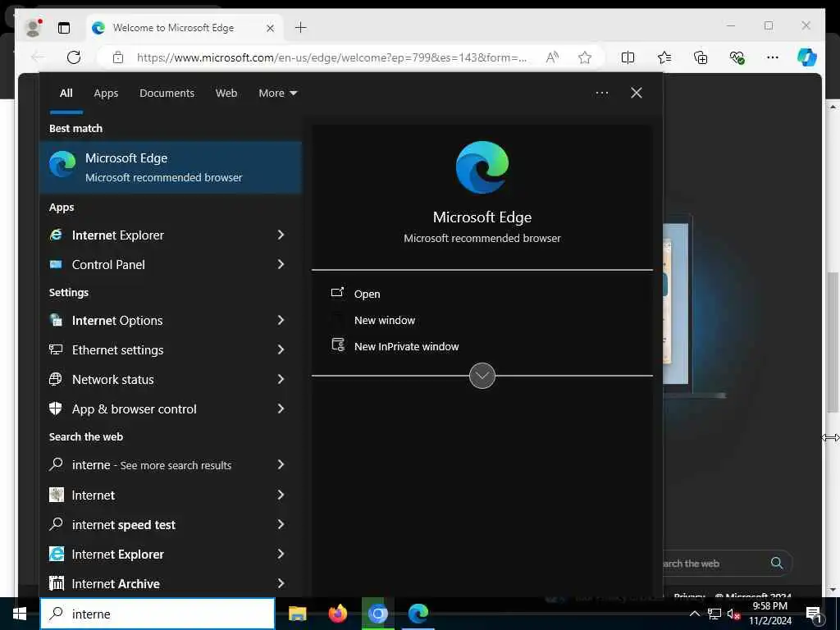Expand Internet Options arrow

pos(281,321)
